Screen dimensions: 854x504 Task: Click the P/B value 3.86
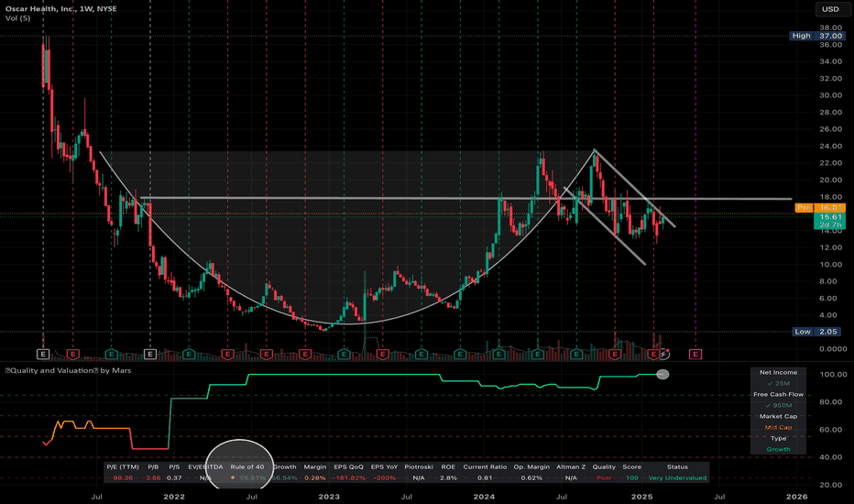pyautogui.click(x=153, y=477)
